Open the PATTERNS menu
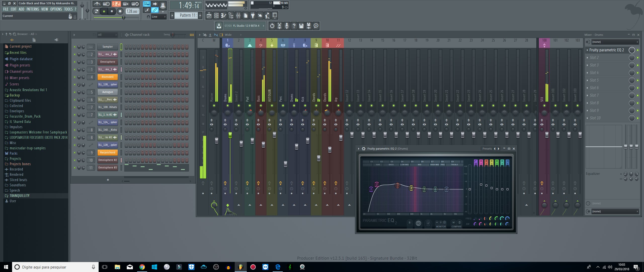This screenshot has height=272, width=644. 33,9
